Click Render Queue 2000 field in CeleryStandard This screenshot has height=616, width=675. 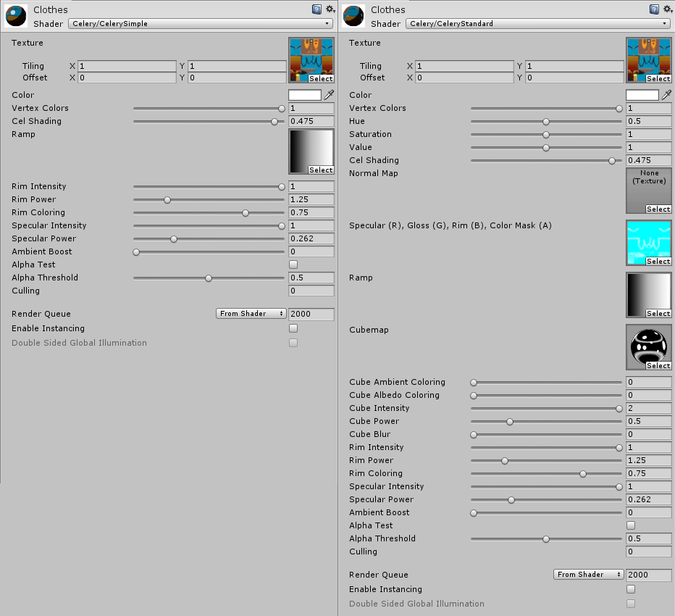click(x=649, y=575)
